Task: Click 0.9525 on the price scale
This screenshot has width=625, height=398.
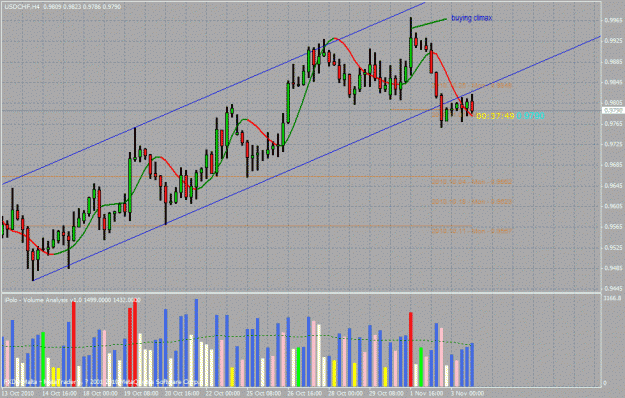Action: (613, 248)
